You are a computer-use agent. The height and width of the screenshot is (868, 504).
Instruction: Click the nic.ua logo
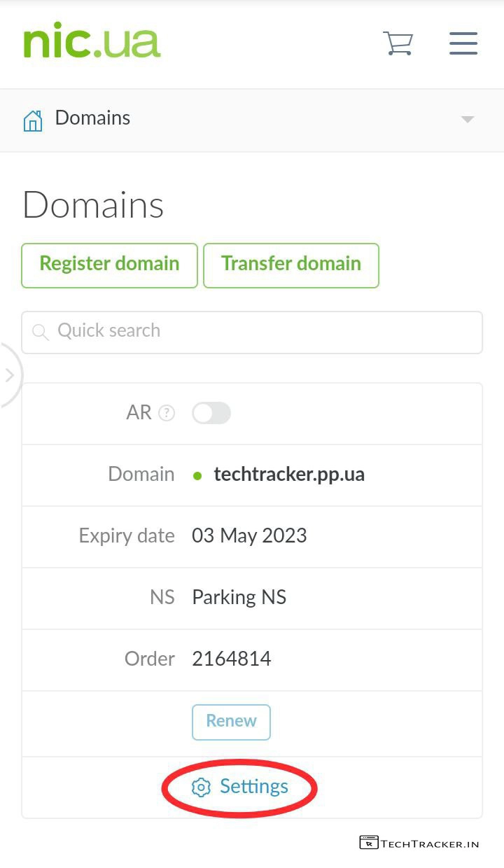(x=92, y=43)
